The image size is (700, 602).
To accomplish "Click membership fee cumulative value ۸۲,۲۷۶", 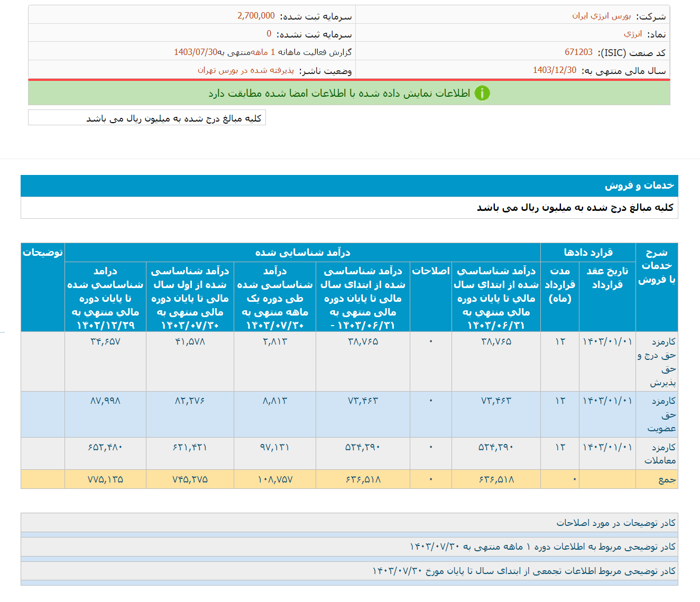I will point(190,401).
